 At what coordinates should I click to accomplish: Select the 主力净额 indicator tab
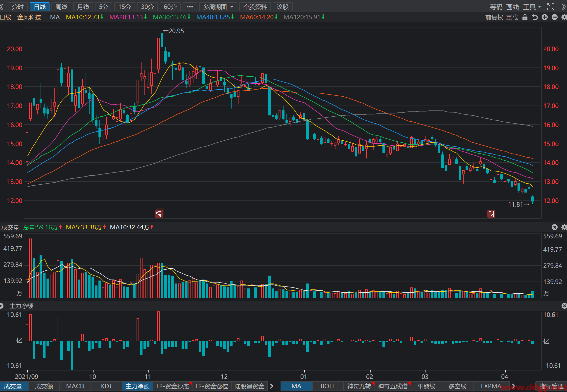pos(138,386)
